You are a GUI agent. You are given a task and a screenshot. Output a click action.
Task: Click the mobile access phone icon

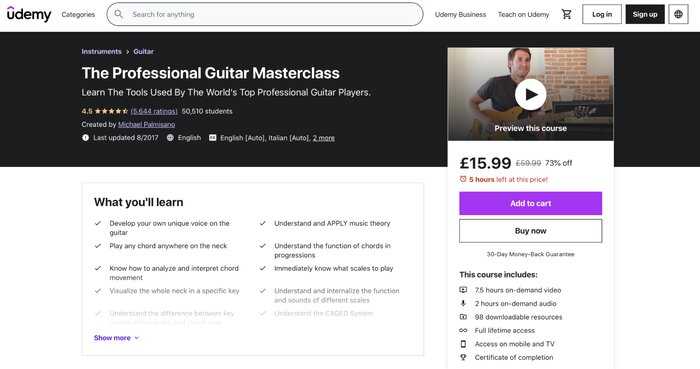pyautogui.click(x=463, y=344)
